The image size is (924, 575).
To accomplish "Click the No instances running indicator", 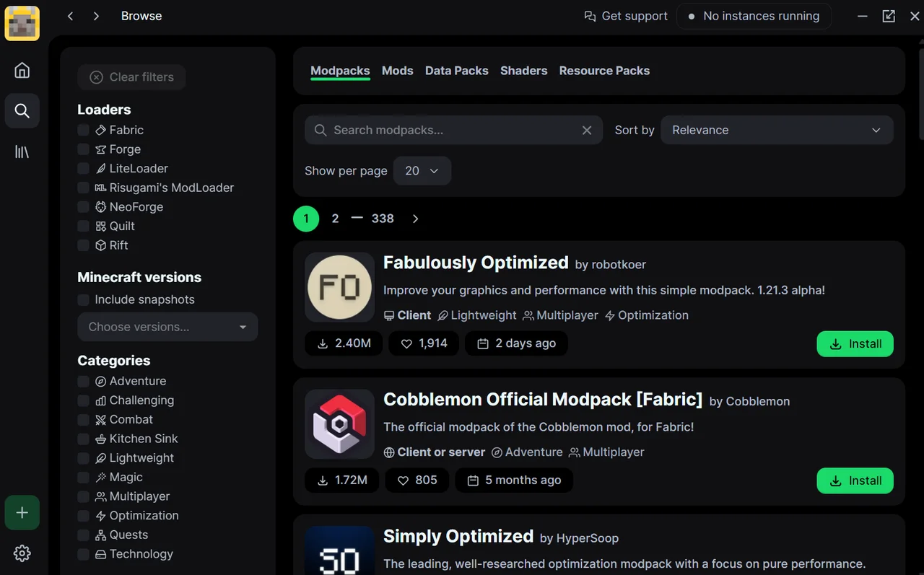I will coord(754,16).
